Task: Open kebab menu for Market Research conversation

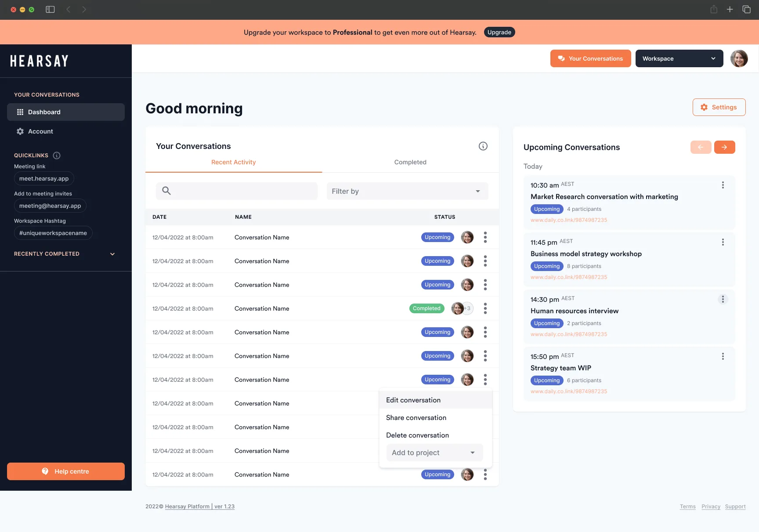Action: tap(723, 185)
